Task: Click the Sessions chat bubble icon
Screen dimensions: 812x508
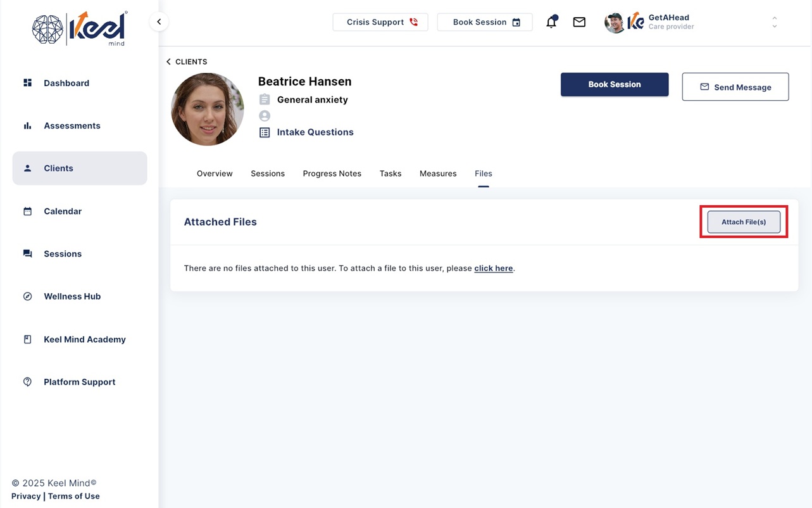Action: click(27, 253)
